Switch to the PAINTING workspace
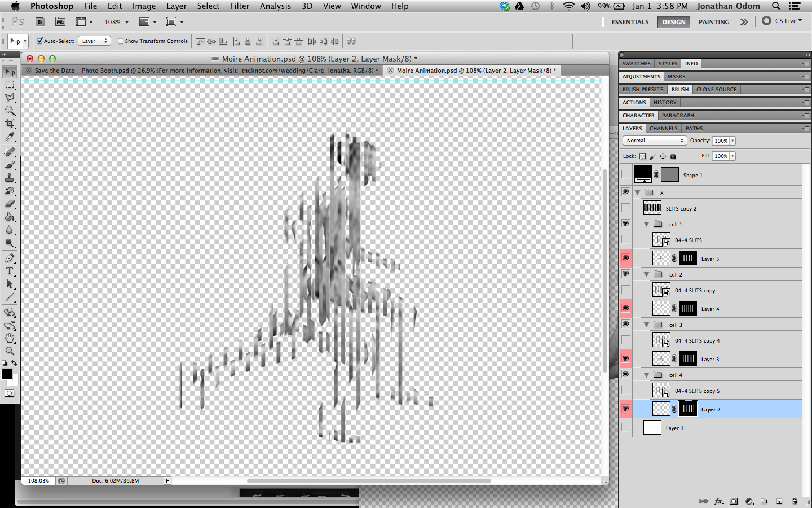The image size is (812, 508). [x=713, y=21]
